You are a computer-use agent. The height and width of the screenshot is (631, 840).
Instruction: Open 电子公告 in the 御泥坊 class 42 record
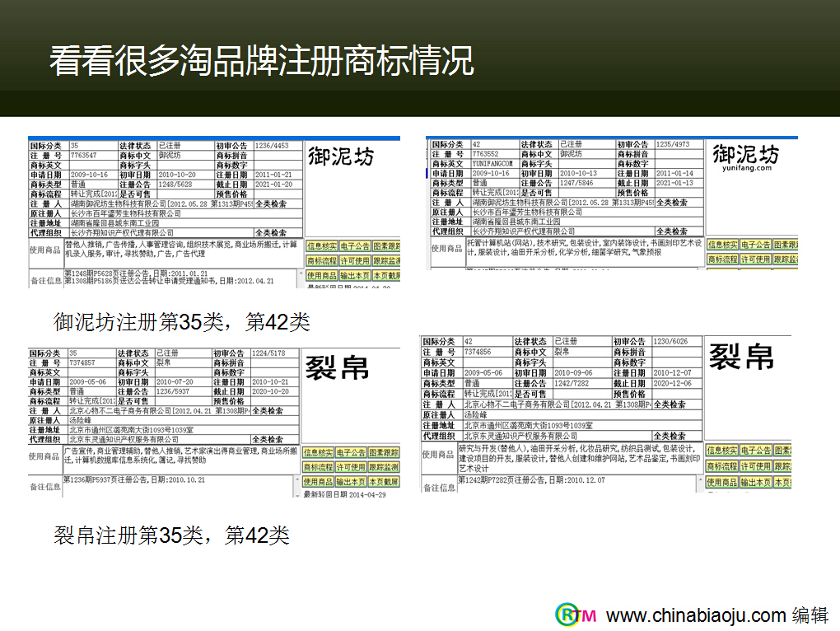(x=755, y=245)
